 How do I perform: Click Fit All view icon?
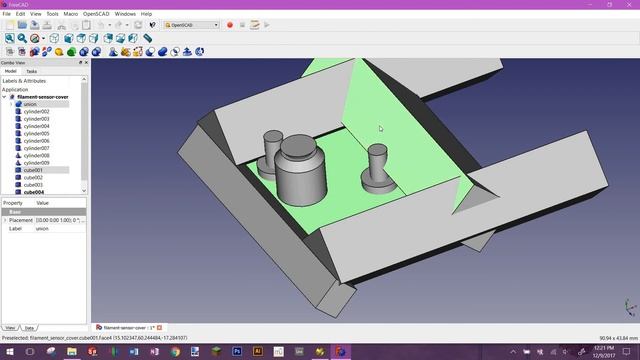coord(10,38)
